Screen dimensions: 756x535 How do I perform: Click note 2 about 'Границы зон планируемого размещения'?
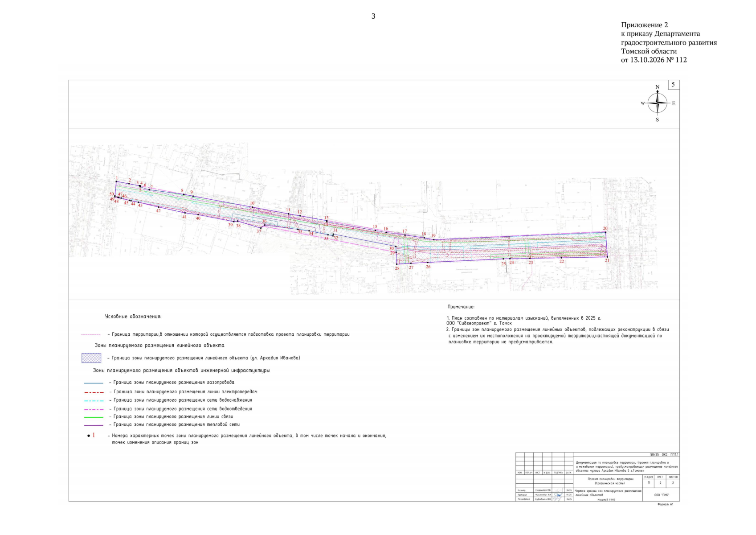tap(558, 336)
